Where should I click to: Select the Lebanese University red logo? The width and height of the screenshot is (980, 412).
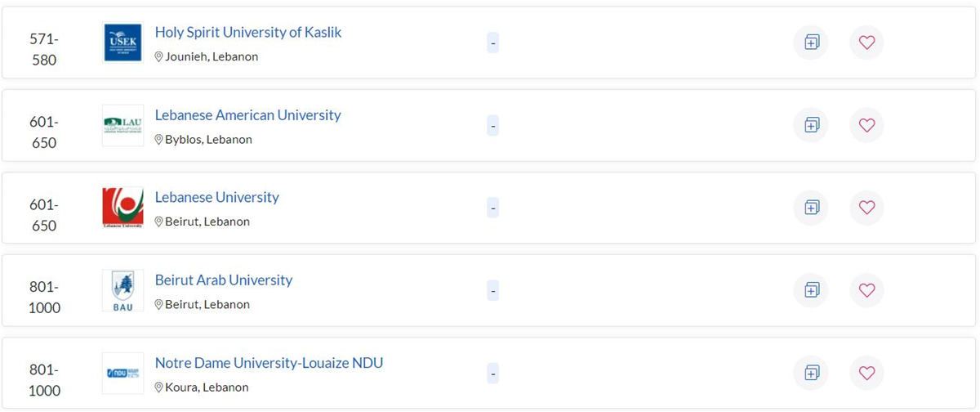[122, 208]
